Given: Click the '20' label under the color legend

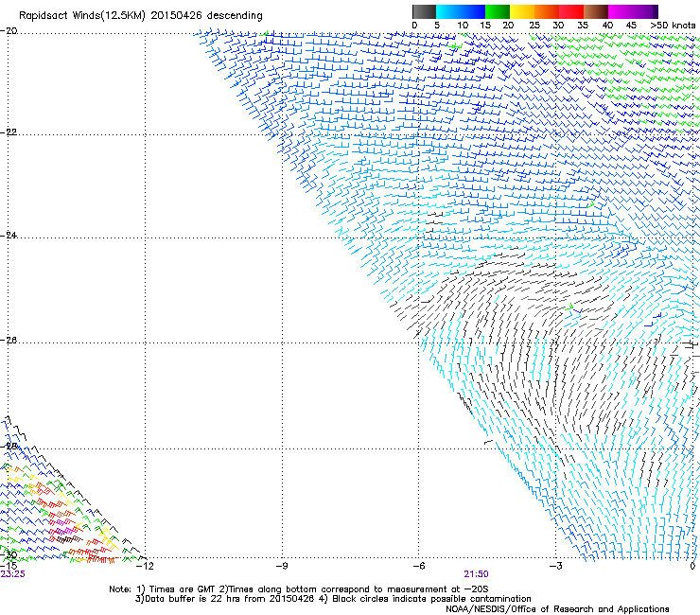Looking at the screenshot, I should (x=508, y=26).
